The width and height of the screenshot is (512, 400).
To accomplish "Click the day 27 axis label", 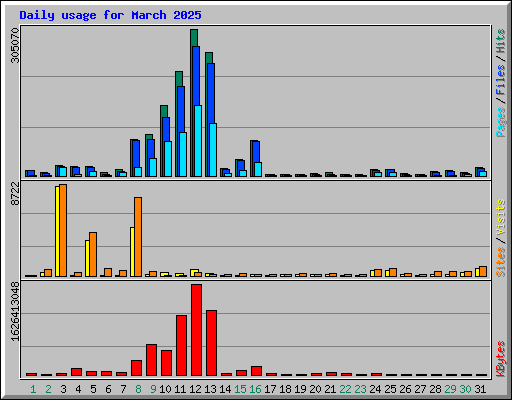I will [x=420, y=389].
